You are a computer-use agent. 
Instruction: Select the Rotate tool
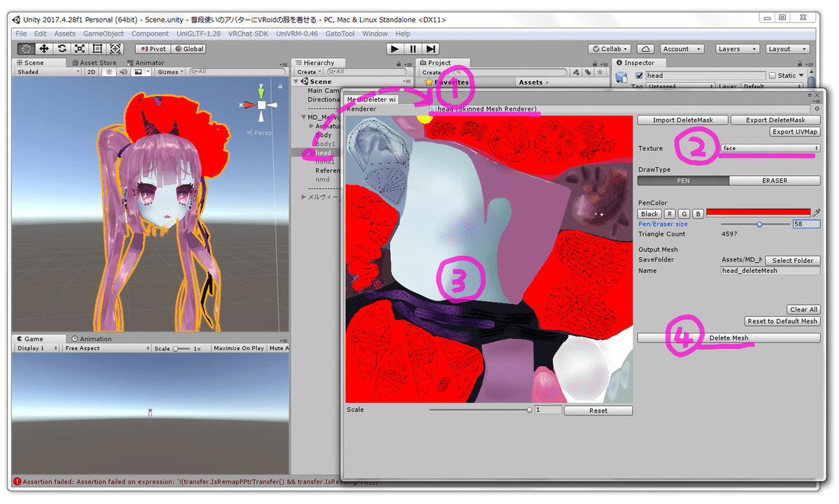[x=62, y=49]
